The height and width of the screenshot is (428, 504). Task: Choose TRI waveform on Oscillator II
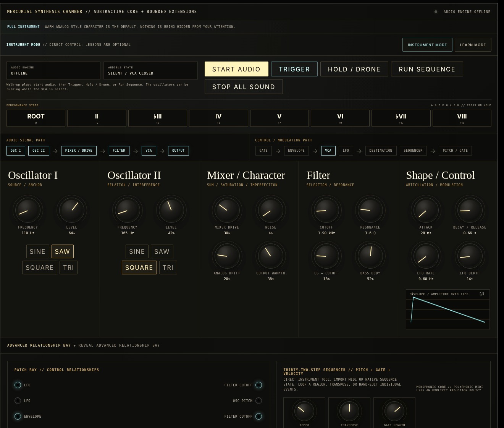coord(168,267)
